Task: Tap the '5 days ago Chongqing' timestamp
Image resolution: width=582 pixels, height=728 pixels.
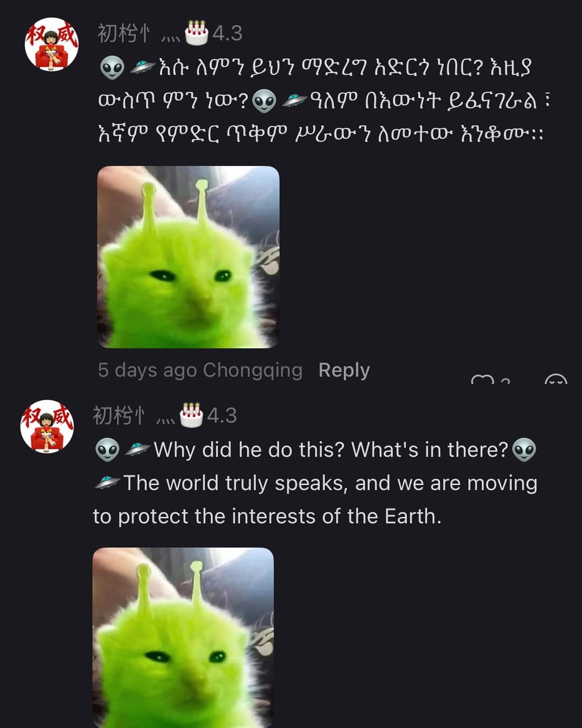Action: pyautogui.click(x=199, y=370)
